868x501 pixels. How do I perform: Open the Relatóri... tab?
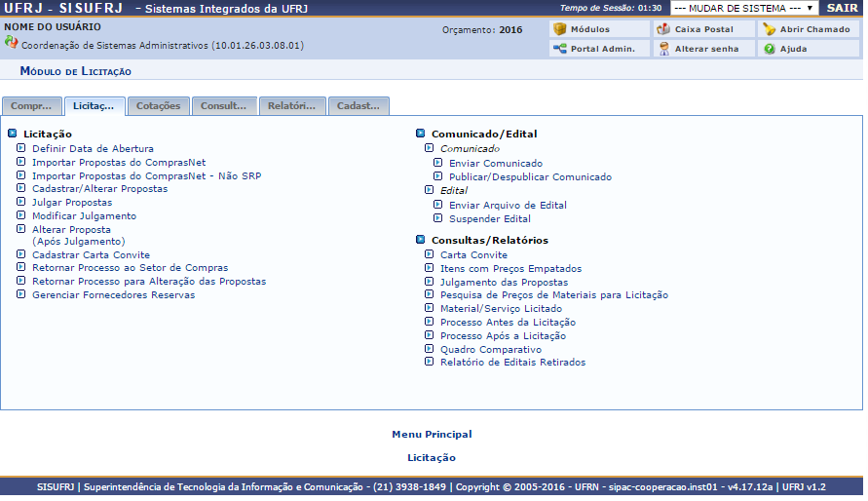[291, 105]
